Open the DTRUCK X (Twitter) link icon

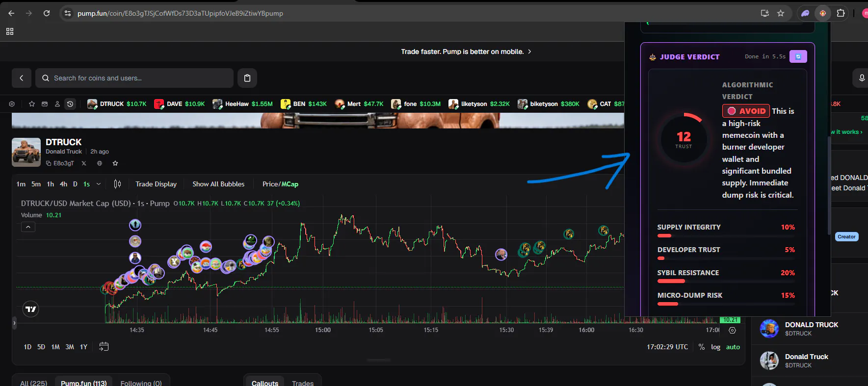tap(84, 163)
